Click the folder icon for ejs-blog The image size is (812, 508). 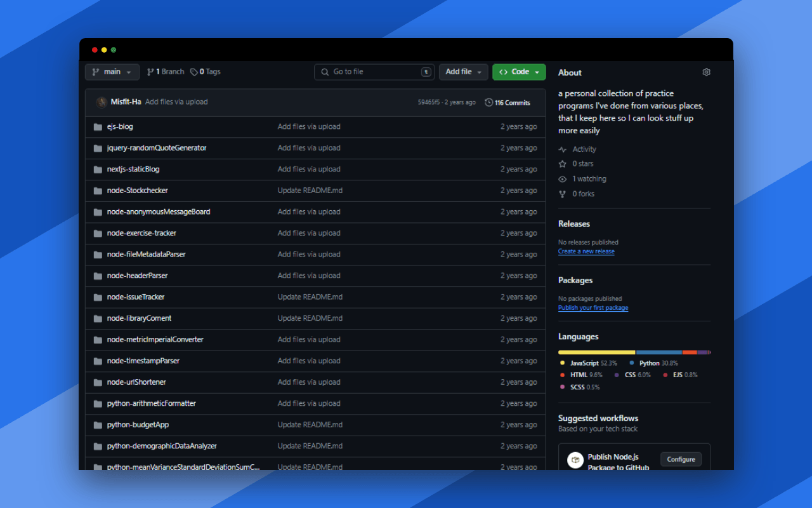pyautogui.click(x=98, y=127)
